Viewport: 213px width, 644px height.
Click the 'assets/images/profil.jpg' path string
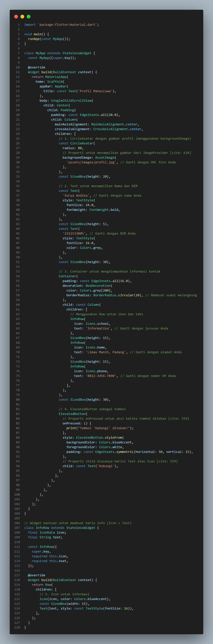click(x=91, y=162)
